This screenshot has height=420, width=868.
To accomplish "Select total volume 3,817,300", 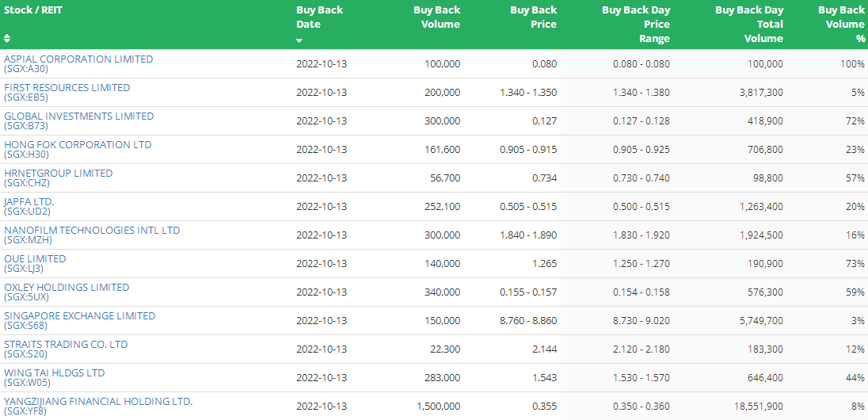I will 761,93.
